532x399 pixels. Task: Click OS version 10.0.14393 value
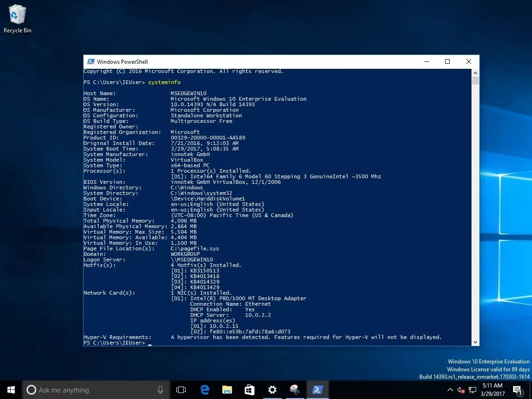(x=212, y=104)
